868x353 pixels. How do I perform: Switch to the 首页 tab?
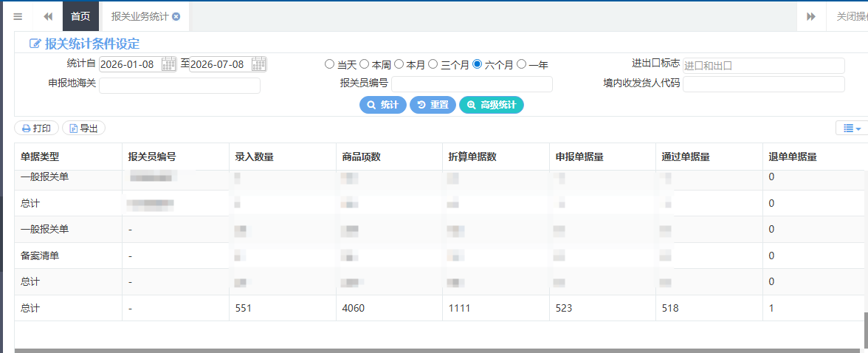(x=80, y=17)
